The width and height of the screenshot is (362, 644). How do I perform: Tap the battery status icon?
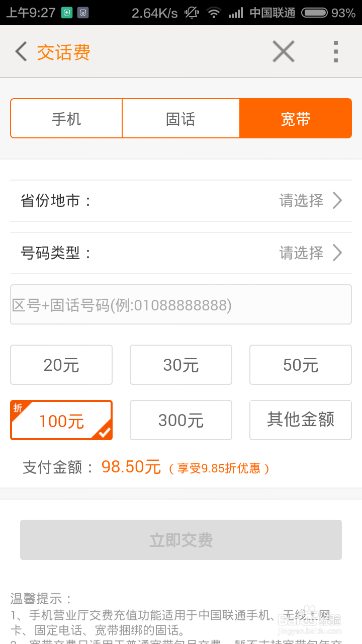click(314, 13)
